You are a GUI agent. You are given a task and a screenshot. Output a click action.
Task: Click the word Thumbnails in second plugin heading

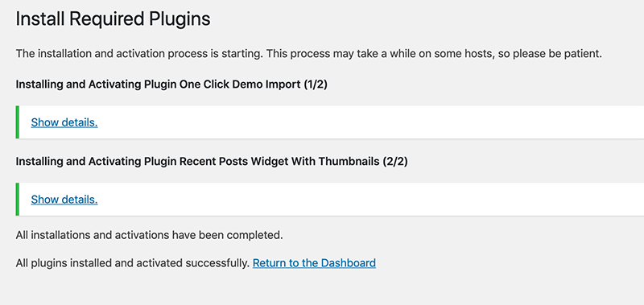click(348, 162)
